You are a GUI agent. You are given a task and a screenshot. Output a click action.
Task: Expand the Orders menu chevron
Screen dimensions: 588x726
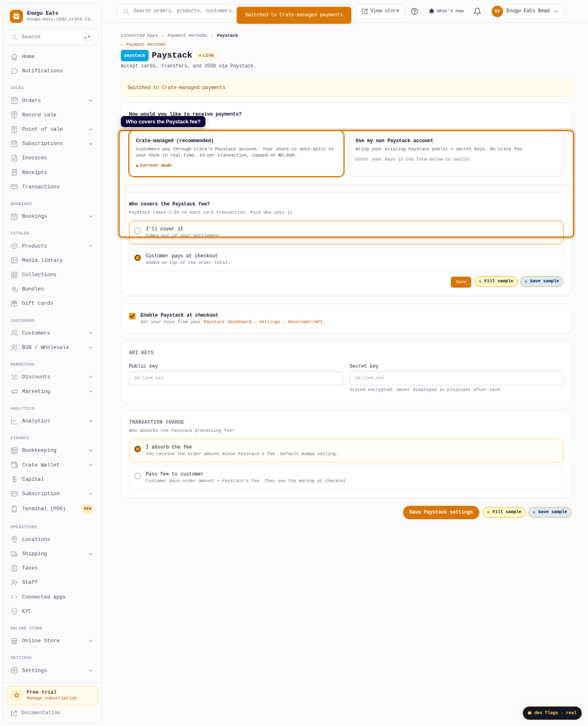pos(91,101)
